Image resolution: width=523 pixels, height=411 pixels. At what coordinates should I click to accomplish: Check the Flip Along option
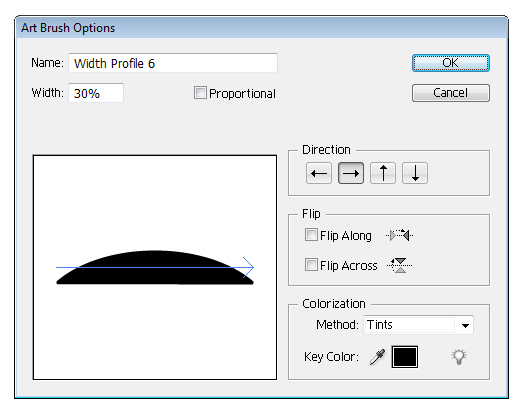pos(311,235)
